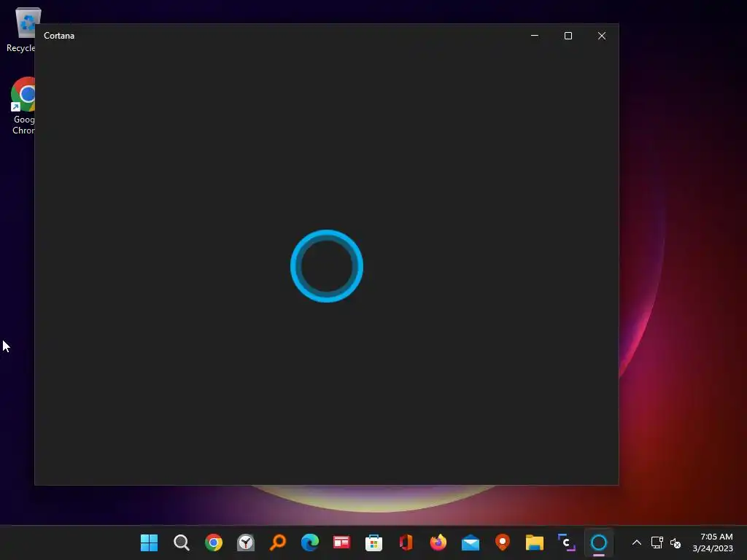Launch Microsoft Office from the taskbar
747x560 pixels.
[x=406, y=542]
